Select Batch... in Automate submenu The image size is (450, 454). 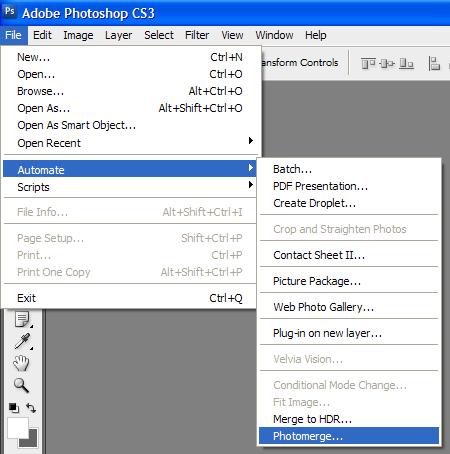pyautogui.click(x=349, y=169)
